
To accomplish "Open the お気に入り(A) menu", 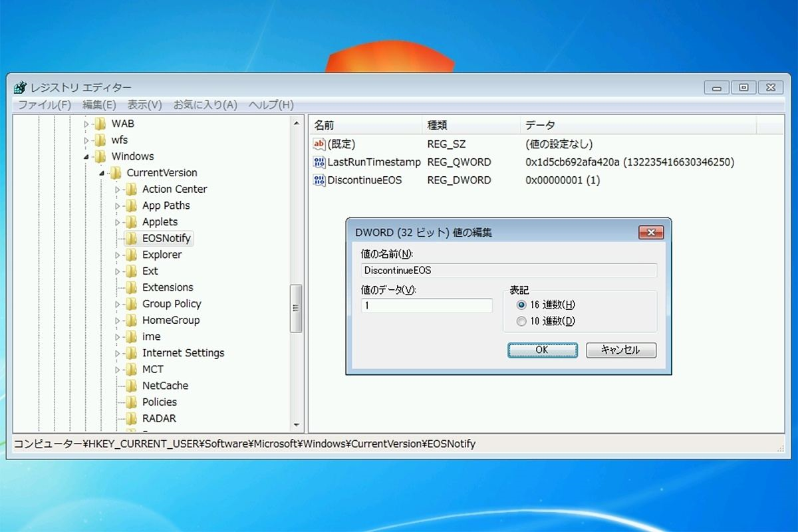I will (x=205, y=105).
